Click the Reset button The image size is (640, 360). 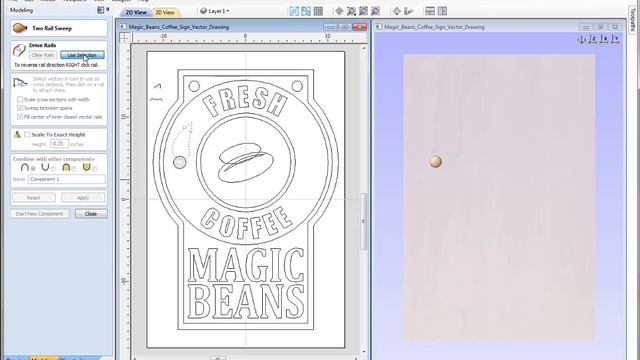[33, 198]
